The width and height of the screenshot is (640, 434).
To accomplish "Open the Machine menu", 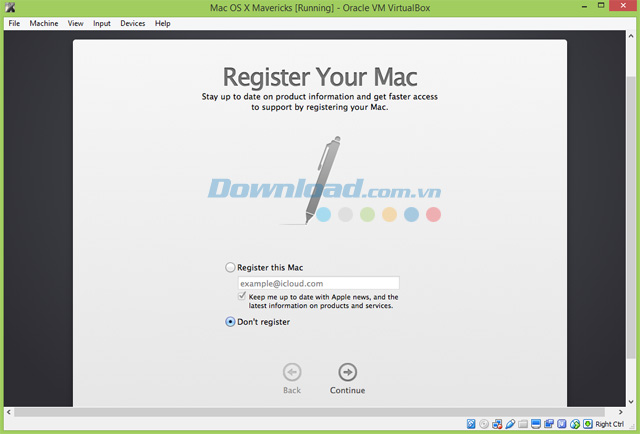I will point(44,23).
